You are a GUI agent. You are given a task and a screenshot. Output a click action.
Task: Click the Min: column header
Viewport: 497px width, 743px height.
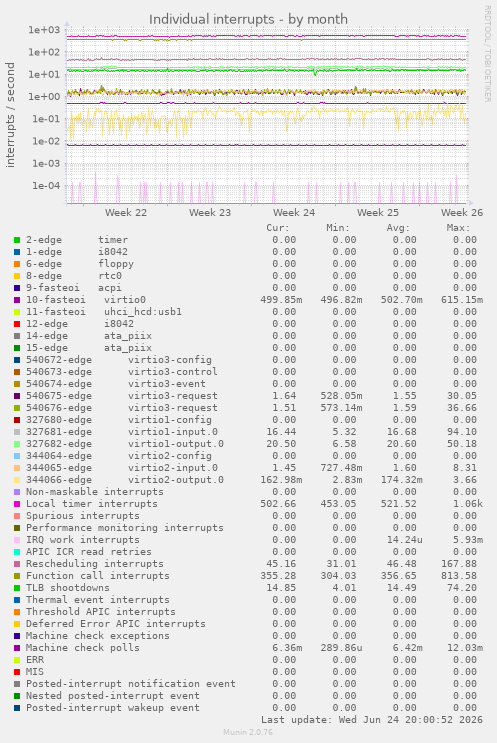tap(338, 228)
